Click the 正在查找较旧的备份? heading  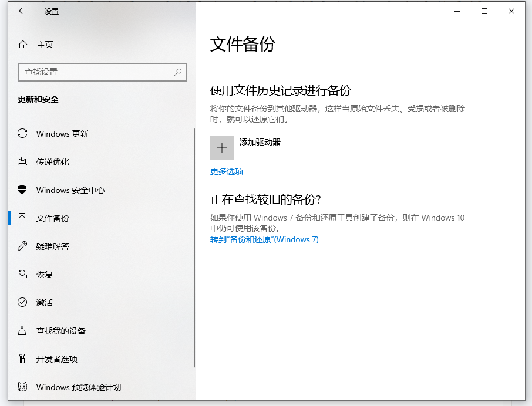coord(265,199)
